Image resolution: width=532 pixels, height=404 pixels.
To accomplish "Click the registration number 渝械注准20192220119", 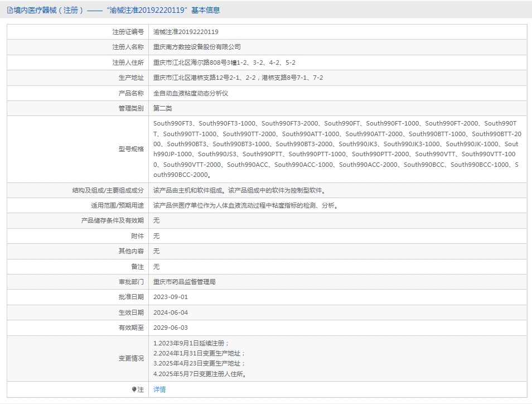I will 186,32.
